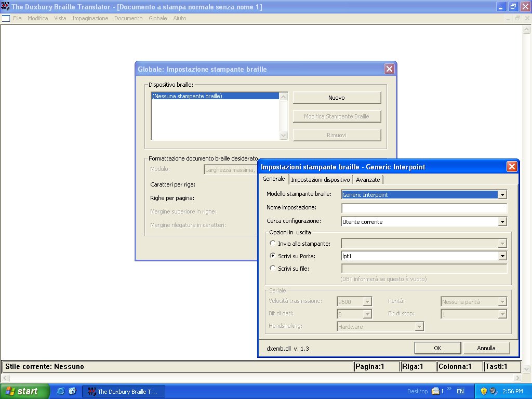Click Pagina:1 in status bar
This screenshot has height=399, width=532.
tap(377, 366)
